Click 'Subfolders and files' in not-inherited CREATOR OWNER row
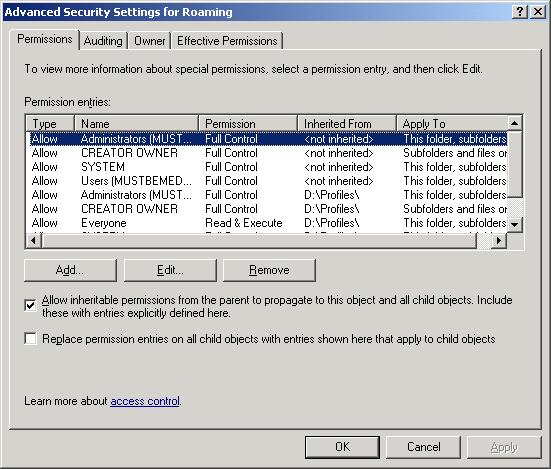This screenshot has height=469, width=551. pos(455,153)
